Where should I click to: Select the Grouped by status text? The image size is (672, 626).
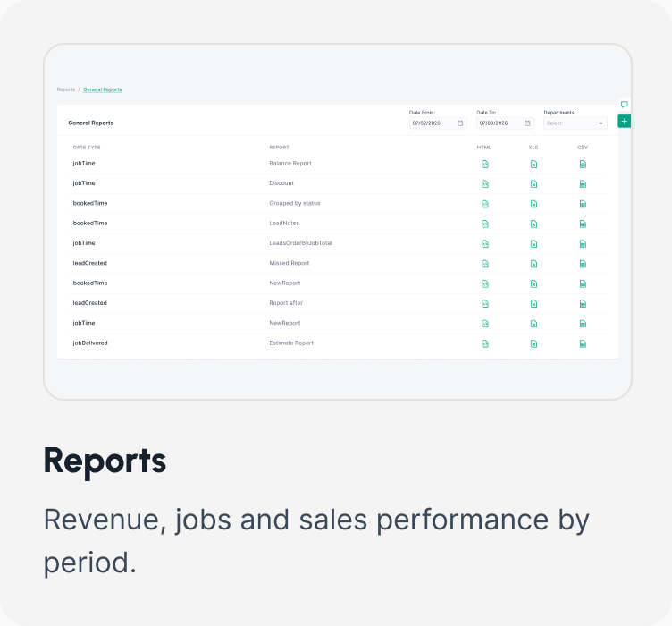click(295, 203)
